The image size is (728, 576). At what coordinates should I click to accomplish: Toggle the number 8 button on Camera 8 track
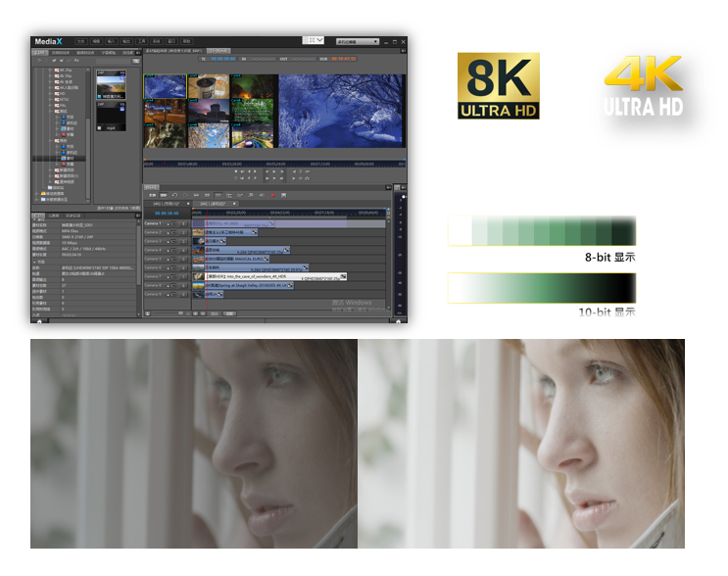pos(184,285)
